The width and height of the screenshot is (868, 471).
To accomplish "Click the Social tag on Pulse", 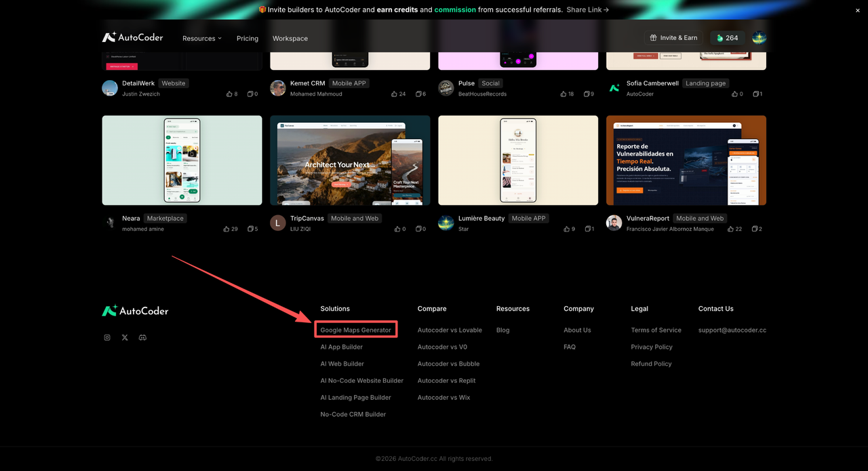I will click(x=491, y=83).
